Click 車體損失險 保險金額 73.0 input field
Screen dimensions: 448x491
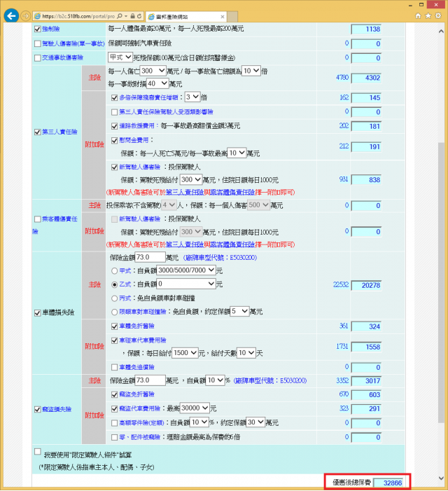click(x=150, y=257)
